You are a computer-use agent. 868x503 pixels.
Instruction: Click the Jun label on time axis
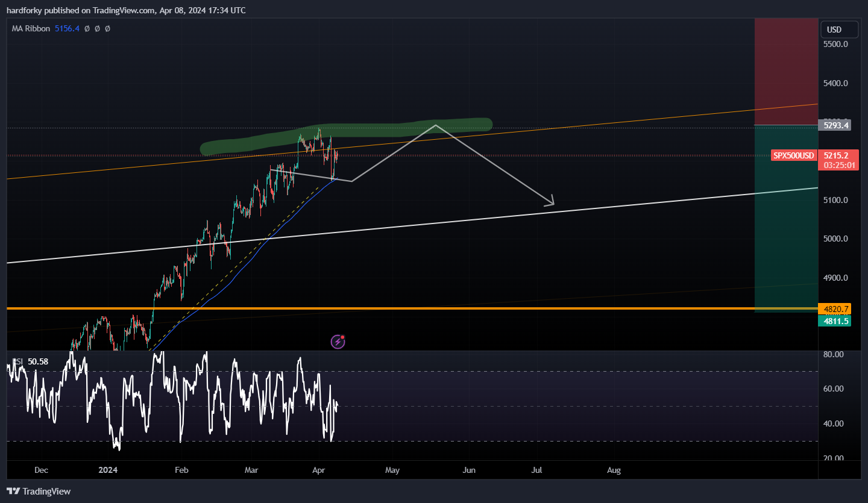tap(469, 470)
